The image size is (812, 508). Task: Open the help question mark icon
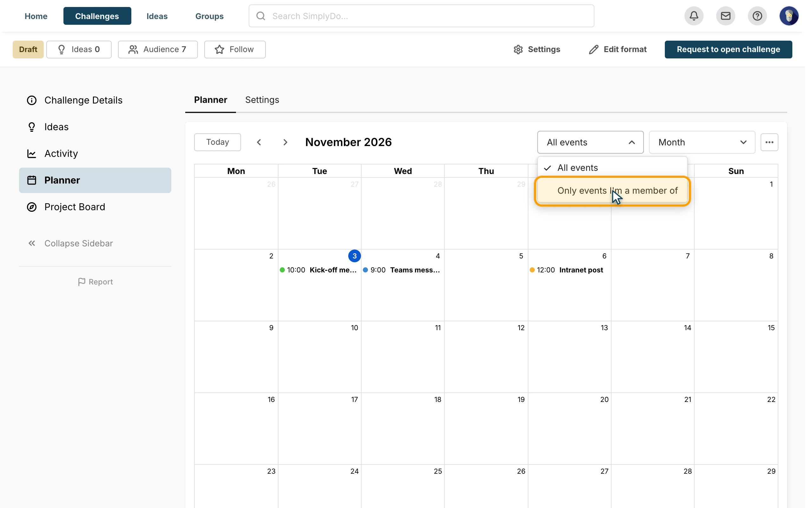[757, 16]
